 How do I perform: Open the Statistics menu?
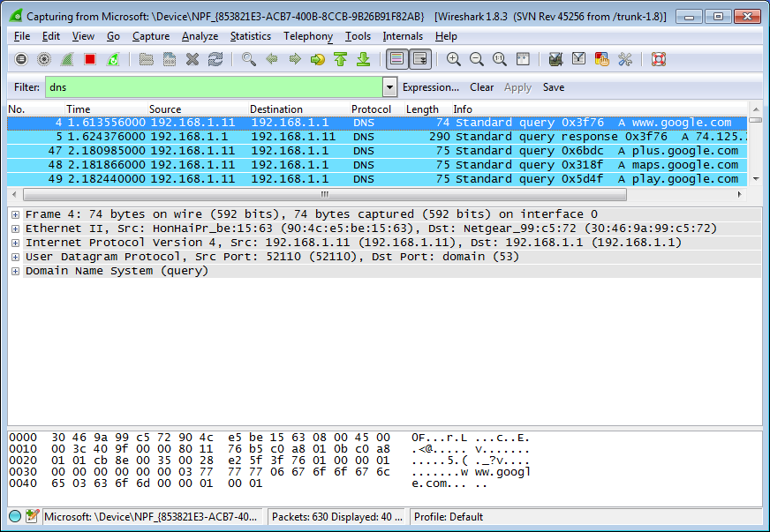tap(251, 36)
